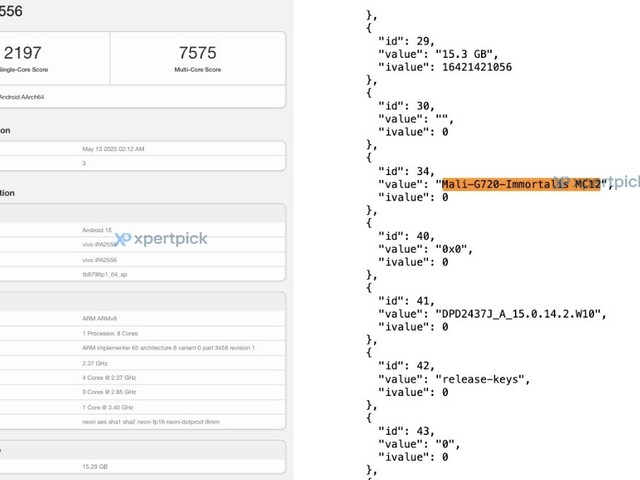Click the JSON line '"id": 43'
This screenshot has height=480, width=640.
point(406,431)
